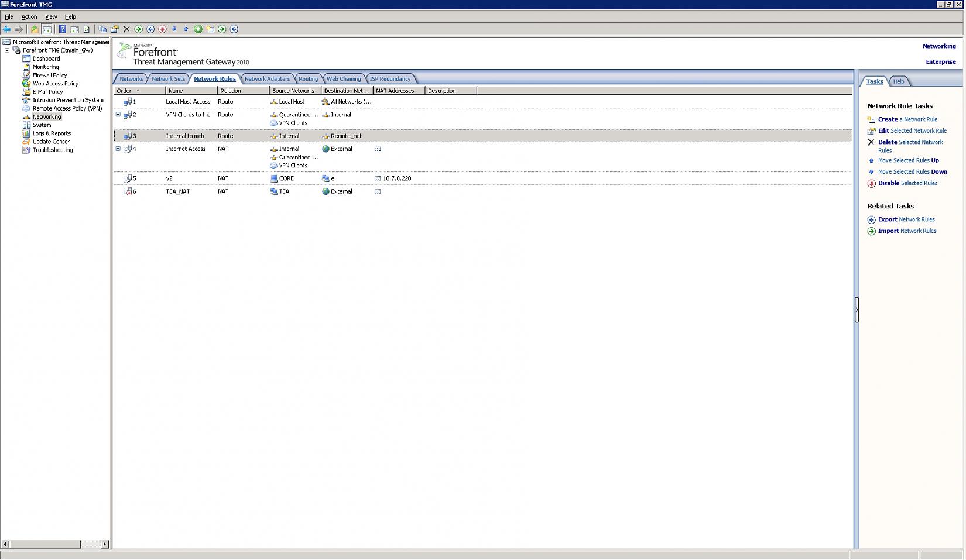Viewport: 966px width, 560px height.
Task: Click the small blue Move Up toolbar arrow
Action: pos(186,29)
